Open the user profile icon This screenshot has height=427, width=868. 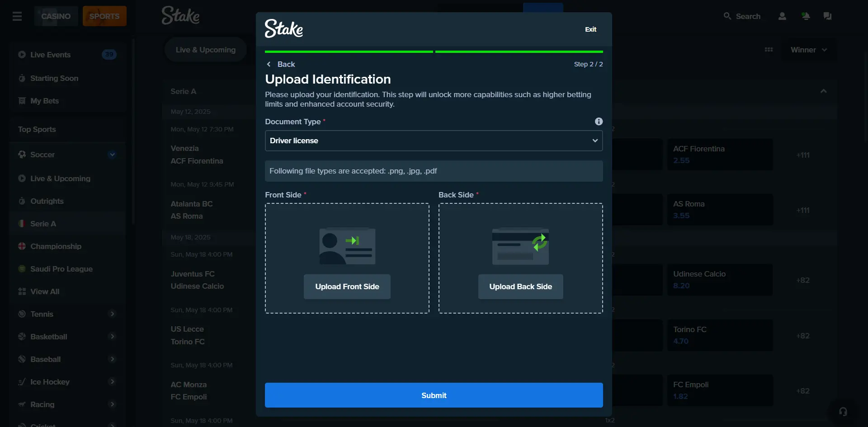(782, 16)
